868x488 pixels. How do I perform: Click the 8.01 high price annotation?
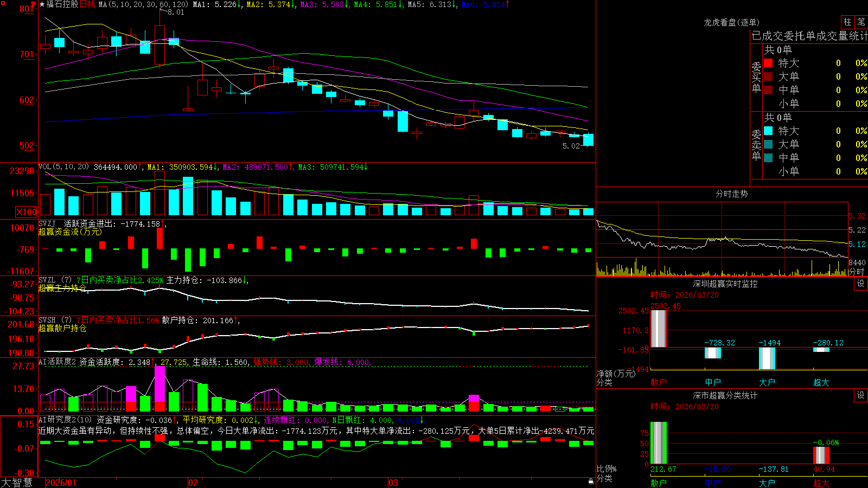[x=176, y=12]
